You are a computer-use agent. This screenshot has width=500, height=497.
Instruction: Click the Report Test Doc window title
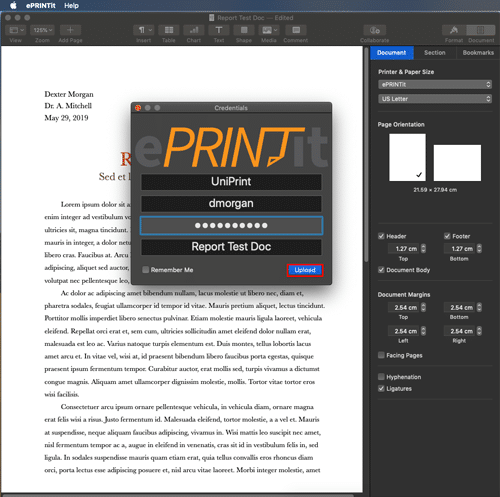pos(255,18)
